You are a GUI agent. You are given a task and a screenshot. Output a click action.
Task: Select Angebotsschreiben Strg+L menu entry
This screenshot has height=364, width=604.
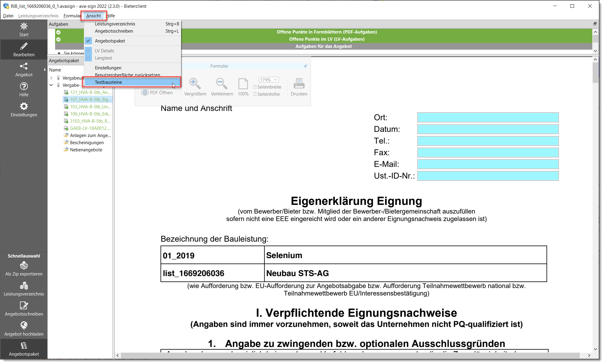coord(133,31)
